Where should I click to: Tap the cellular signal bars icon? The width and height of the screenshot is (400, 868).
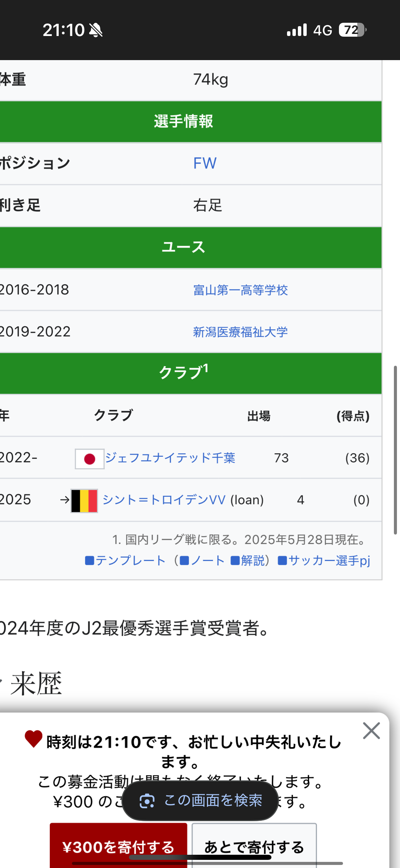[297, 30]
